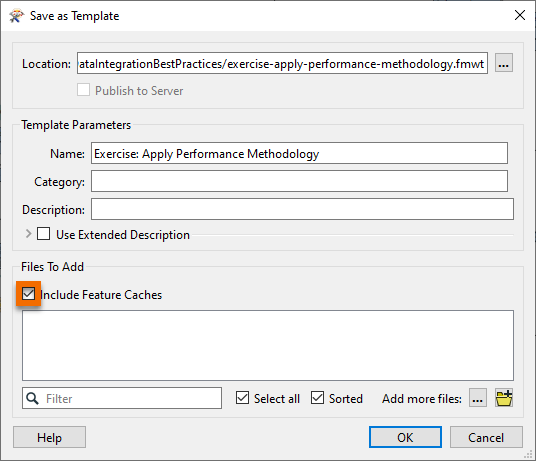Click the ellipsis button beside Add more files
The height and width of the screenshot is (461, 536).
[x=478, y=398]
